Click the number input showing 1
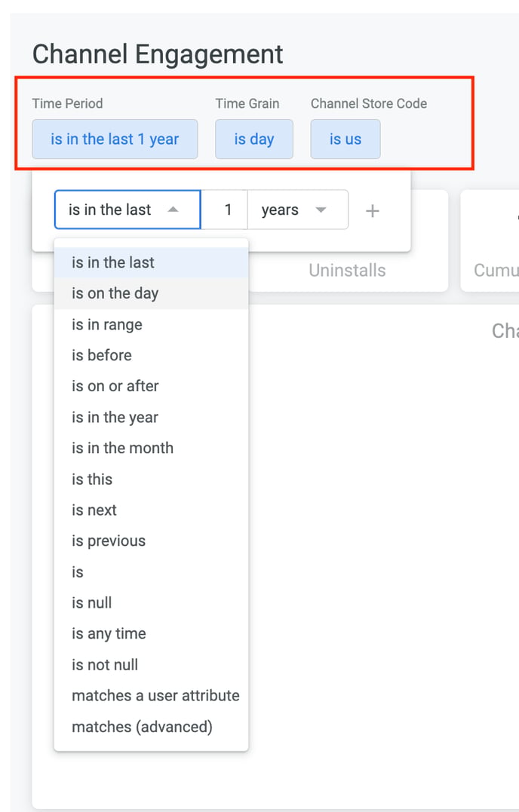The height and width of the screenshot is (812, 519). coord(225,210)
